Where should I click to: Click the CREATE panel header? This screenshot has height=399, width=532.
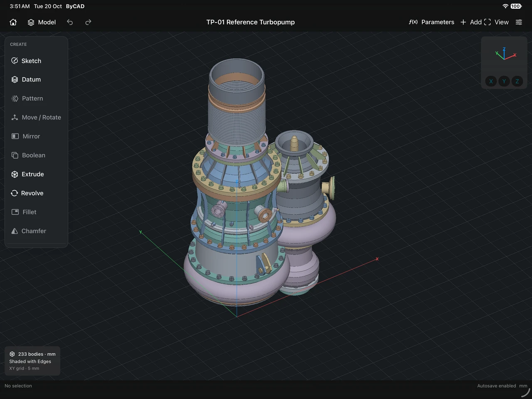point(18,44)
